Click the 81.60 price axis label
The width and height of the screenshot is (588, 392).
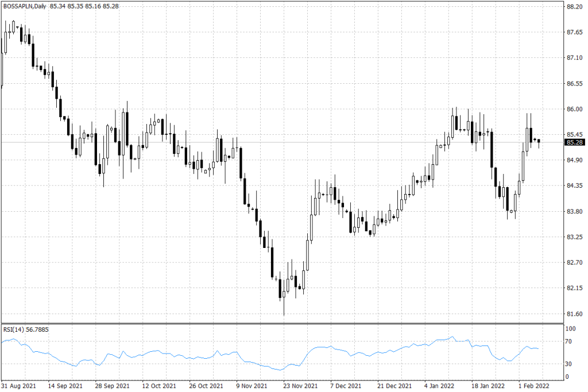(574, 313)
